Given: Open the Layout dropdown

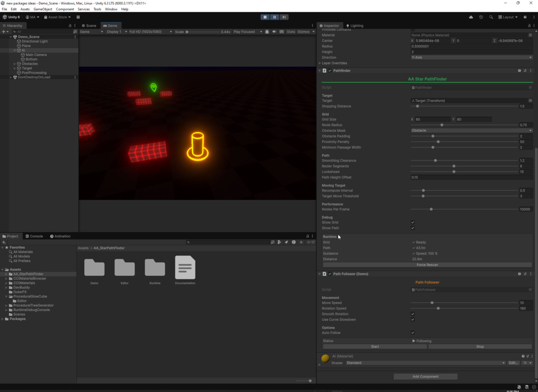Looking at the screenshot, I should [508, 17].
